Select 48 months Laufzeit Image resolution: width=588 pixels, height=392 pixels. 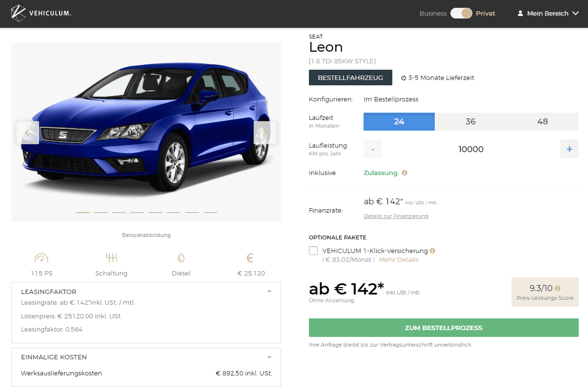click(x=543, y=122)
